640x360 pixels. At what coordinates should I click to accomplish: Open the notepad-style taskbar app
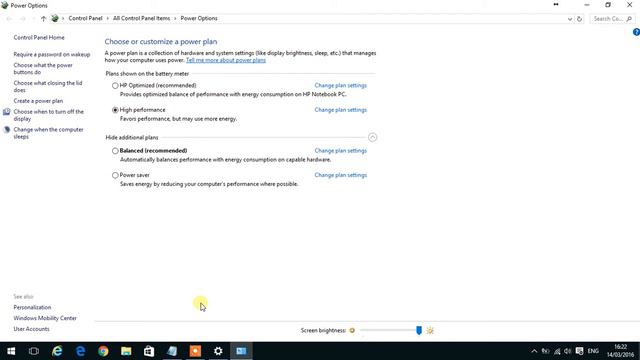(172, 351)
